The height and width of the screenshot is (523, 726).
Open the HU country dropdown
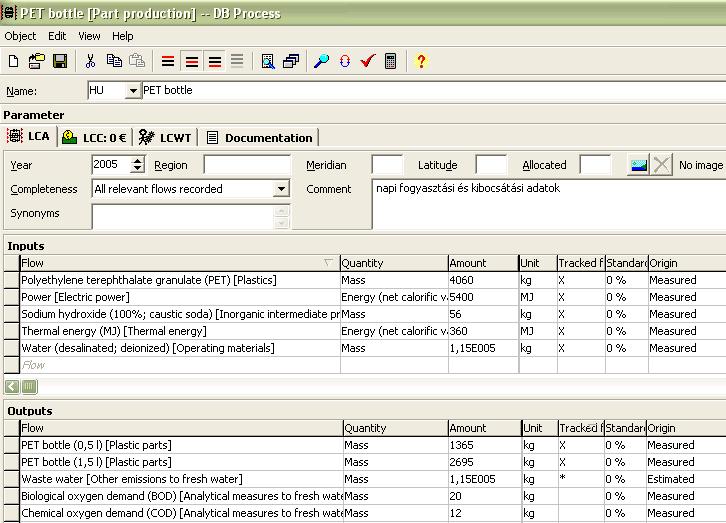pyautogui.click(x=133, y=91)
